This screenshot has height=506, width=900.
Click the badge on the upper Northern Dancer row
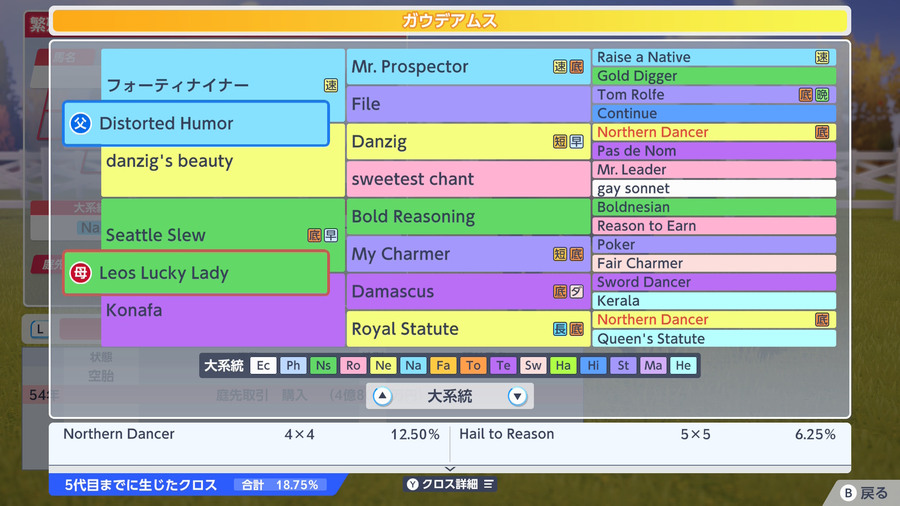pos(822,132)
